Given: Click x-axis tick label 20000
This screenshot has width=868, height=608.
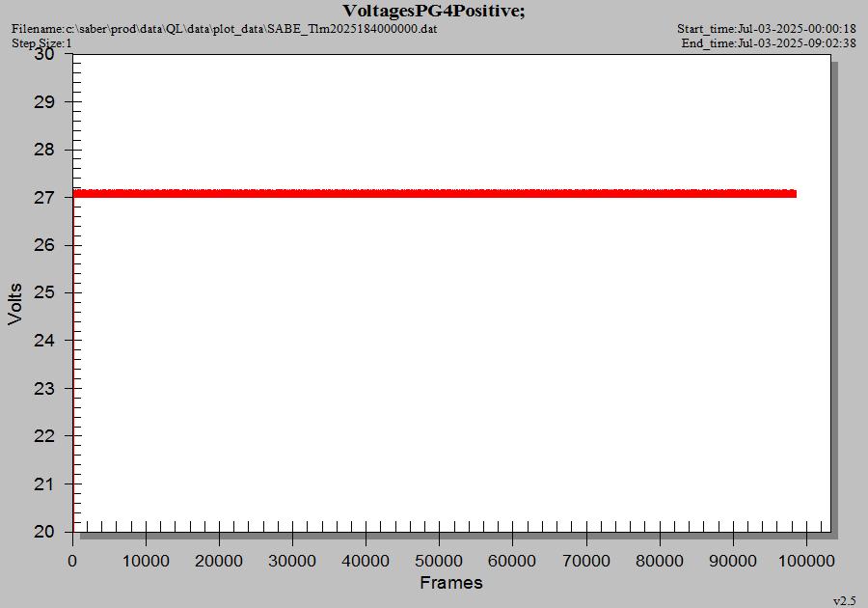Looking at the screenshot, I should click(x=219, y=561).
